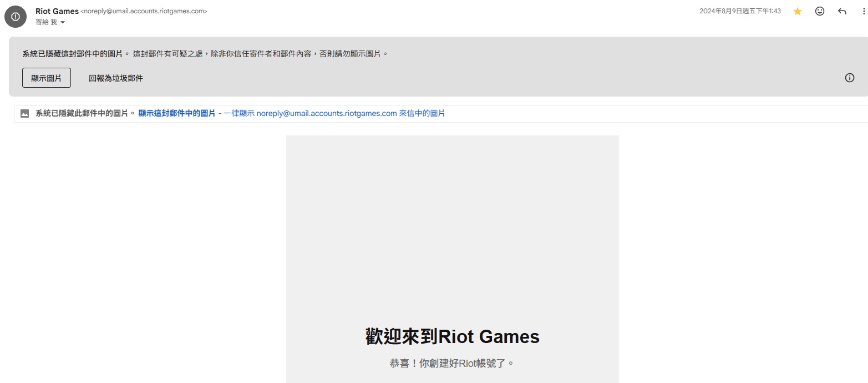
Task: Click the blank hidden image placeholder area
Action: (452, 222)
